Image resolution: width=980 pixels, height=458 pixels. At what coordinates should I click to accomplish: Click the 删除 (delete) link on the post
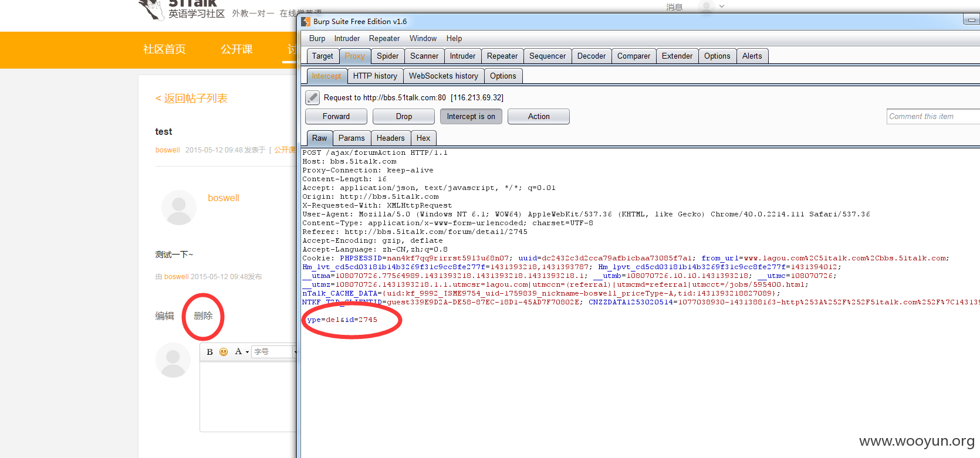(x=203, y=315)
